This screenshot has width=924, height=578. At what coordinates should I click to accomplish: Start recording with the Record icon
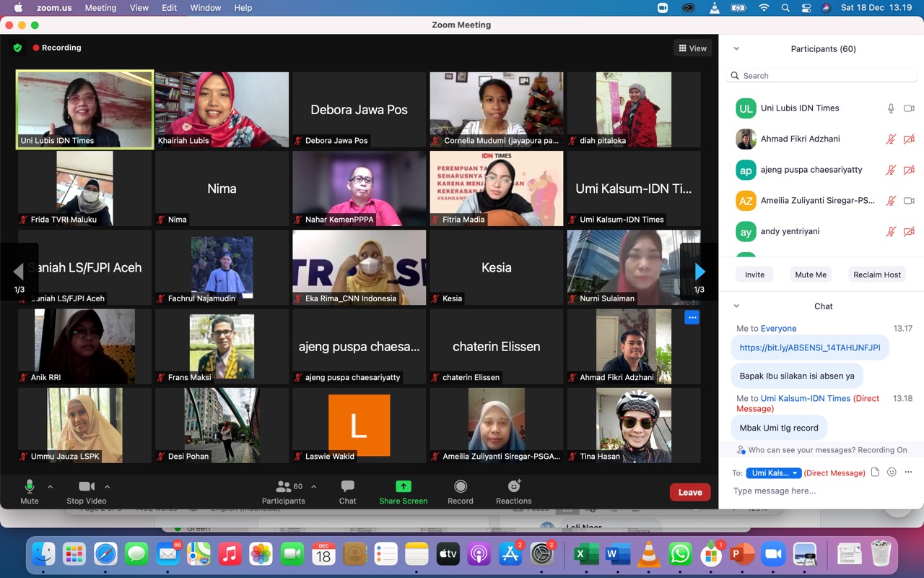click(x=460, y=487)
